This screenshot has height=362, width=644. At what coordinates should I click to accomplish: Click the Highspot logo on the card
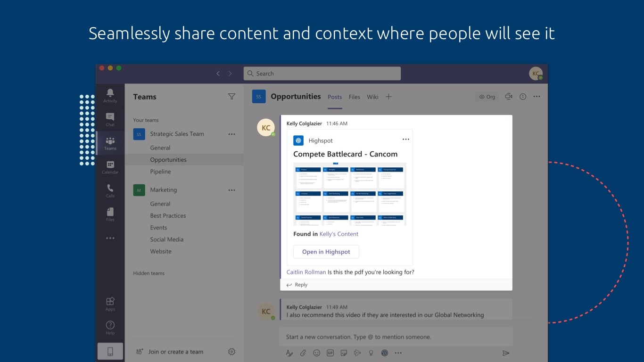(x=298, y=140)
